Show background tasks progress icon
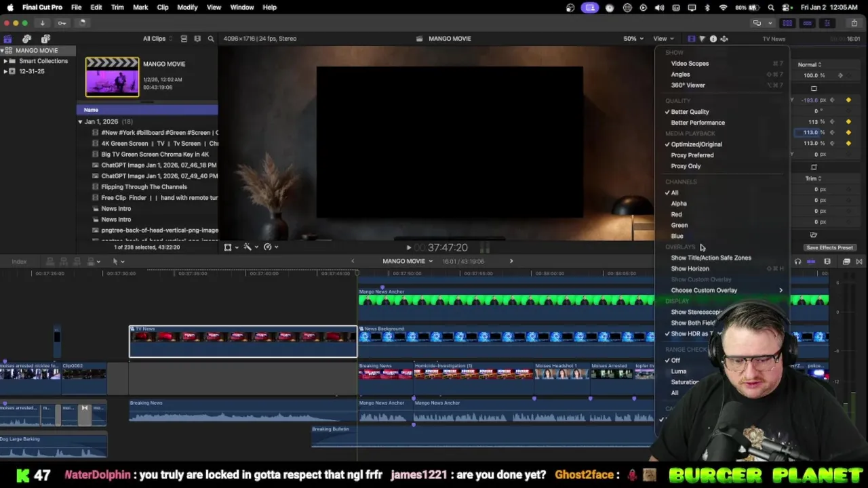This screenshot has height=488, width=868. pyautogui.click(x=81, y=23)
